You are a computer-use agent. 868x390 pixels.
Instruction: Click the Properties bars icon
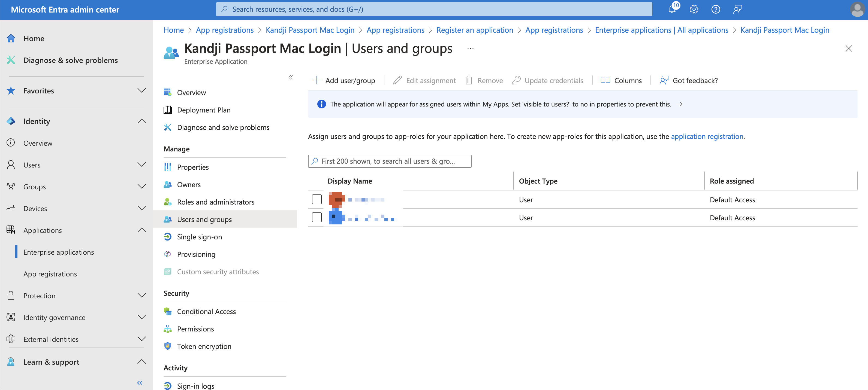coord(167,167)
